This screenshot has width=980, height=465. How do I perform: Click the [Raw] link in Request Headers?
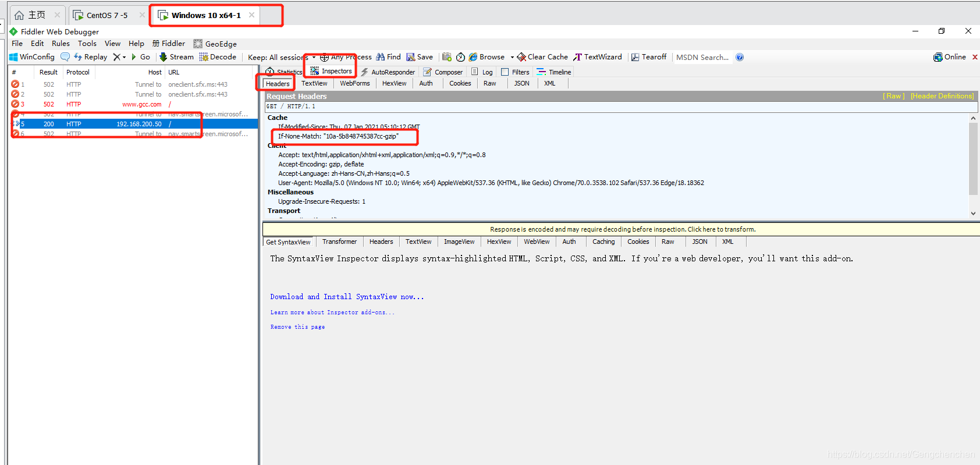894,96
